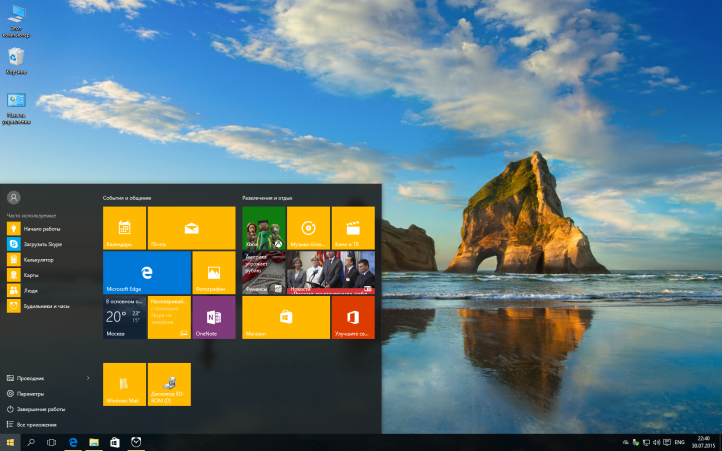Click the OneDrive cloud tray icon
The image size is (722, 451).
626,443
